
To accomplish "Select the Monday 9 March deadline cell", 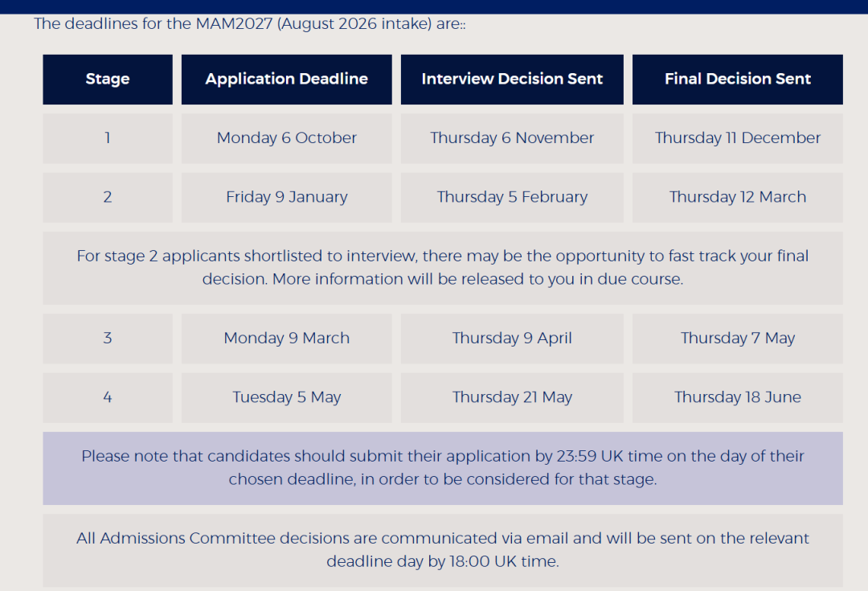I will [x=286, y=338].
